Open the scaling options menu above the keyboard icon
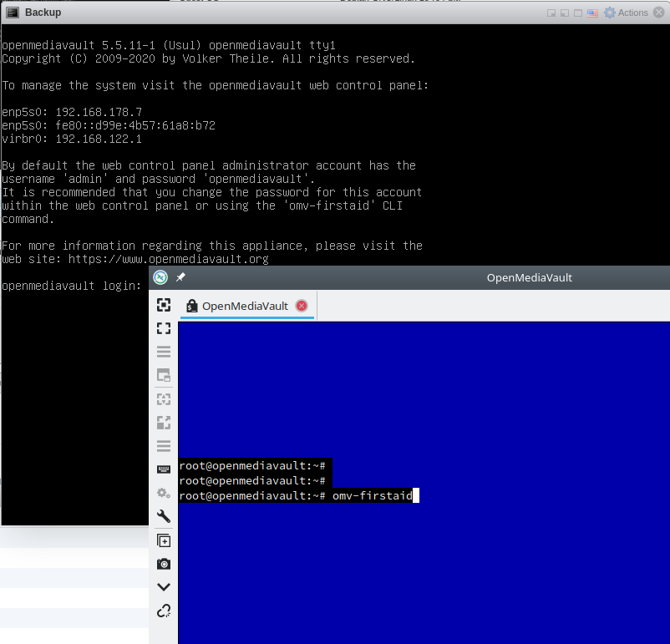The image size is (670, 644). coord(164,446)
